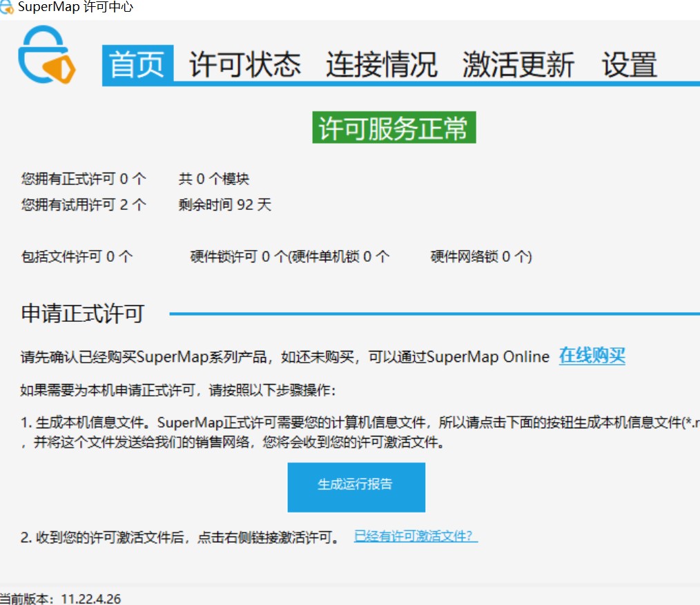Click the text 包括文件许可 0 个

point(77,256)
